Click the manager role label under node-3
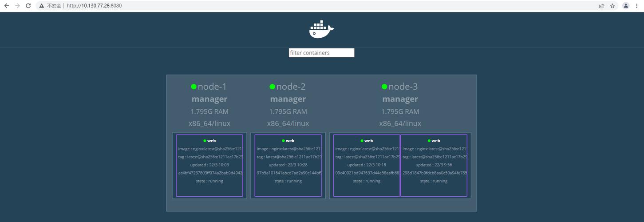 [400, 99]
